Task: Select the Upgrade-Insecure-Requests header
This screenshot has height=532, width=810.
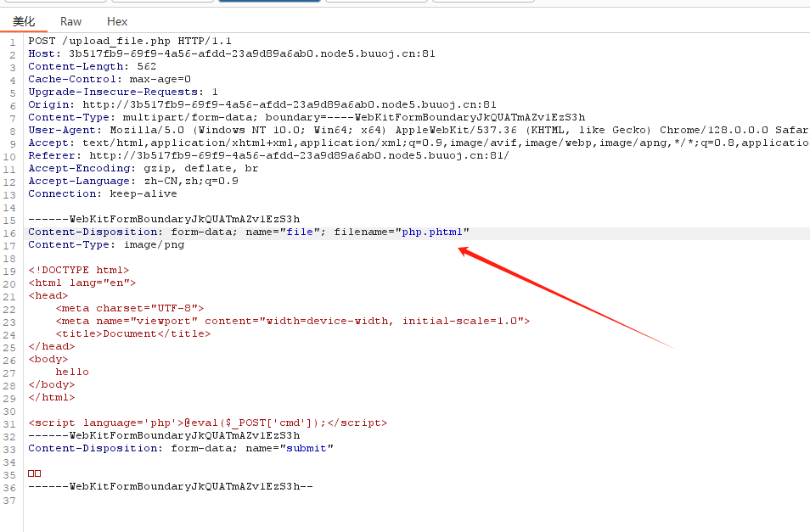Action: (x=123, y=92)
